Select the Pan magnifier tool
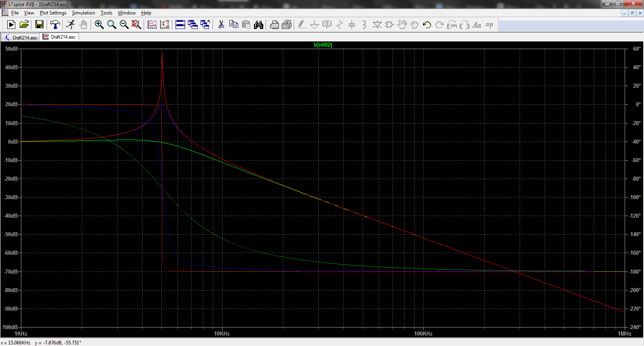The width and height of the screenshot is (644, 346). [x=111, y=25]
